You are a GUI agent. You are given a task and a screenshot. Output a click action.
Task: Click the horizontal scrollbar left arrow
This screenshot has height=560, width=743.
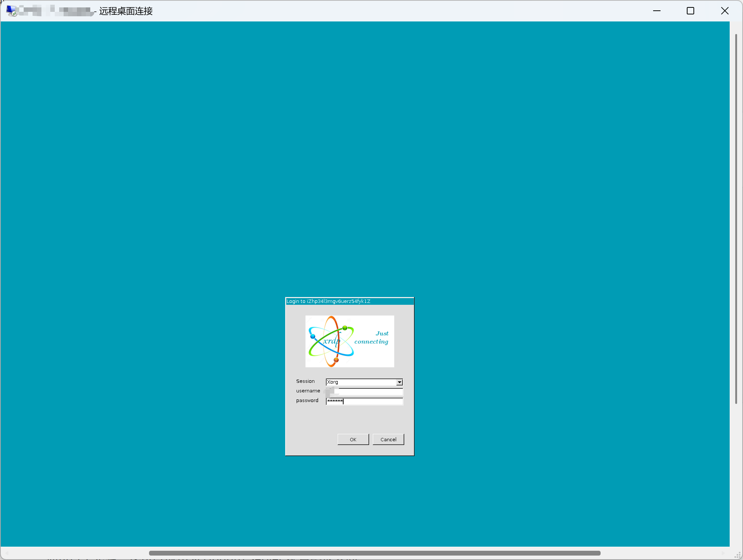point(7,553)
